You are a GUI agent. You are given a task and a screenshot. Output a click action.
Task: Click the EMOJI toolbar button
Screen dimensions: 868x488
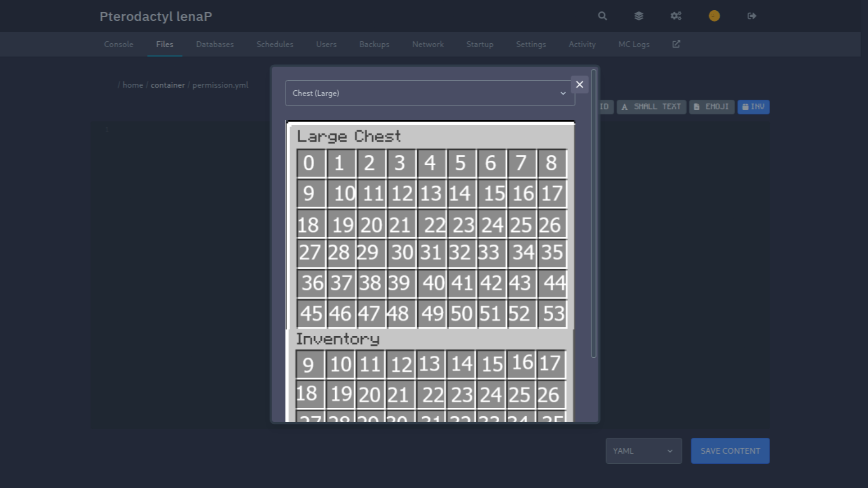(712, 107)
